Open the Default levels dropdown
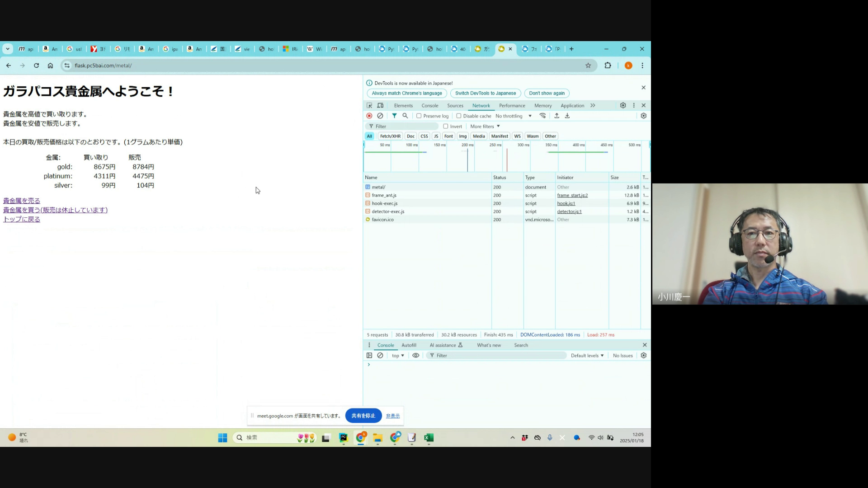Image resolution: width=868 pixels, height=488 pixels. click(587, 356)
